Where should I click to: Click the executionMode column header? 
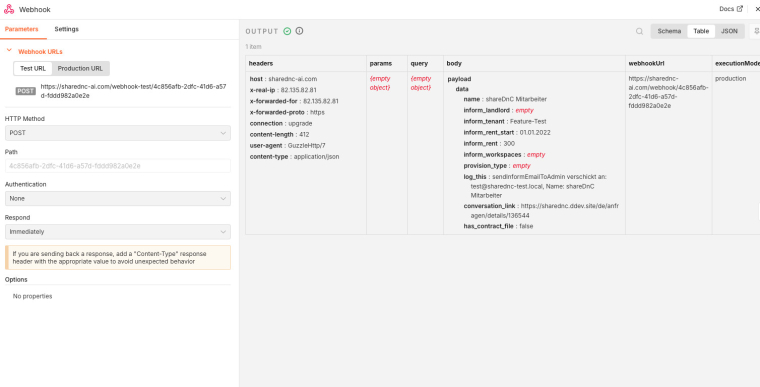point(736,64)
